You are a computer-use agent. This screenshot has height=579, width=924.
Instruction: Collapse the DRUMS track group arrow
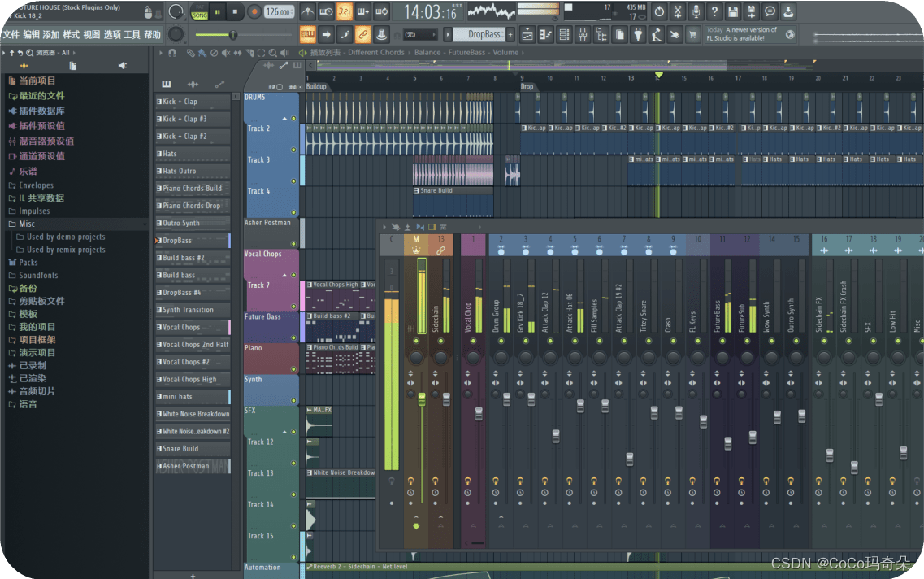[284, 119]
